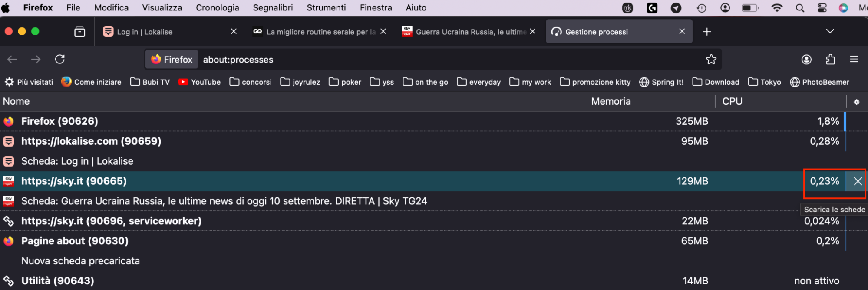The width and height of the screenshot is (868, 290).
Task: Open the promozione kitty bookmarks folder
Action: coord(595,82)
